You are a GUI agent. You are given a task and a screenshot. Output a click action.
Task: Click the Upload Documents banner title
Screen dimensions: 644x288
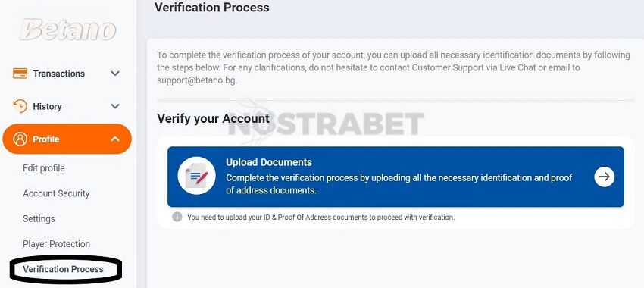click(x=269, y=162)
